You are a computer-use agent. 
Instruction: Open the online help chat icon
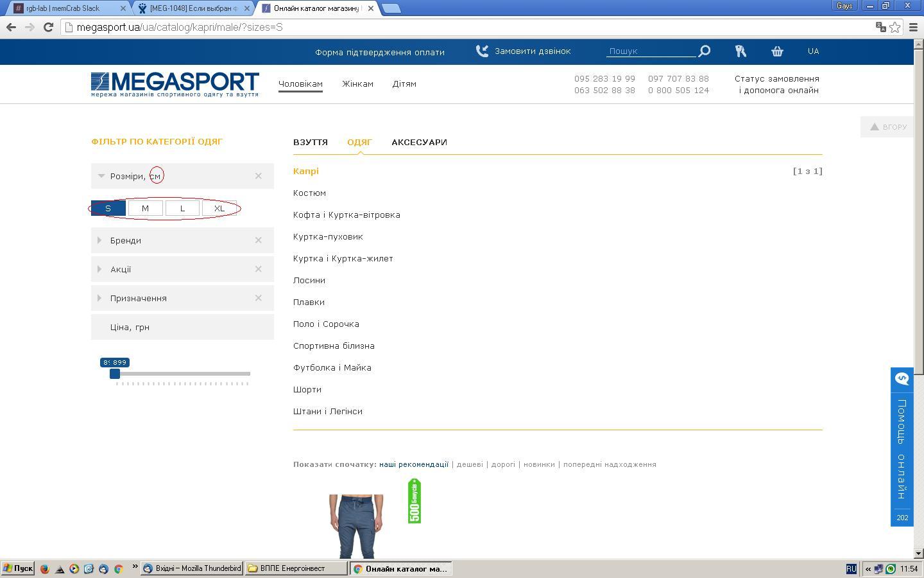click(902, 378)
